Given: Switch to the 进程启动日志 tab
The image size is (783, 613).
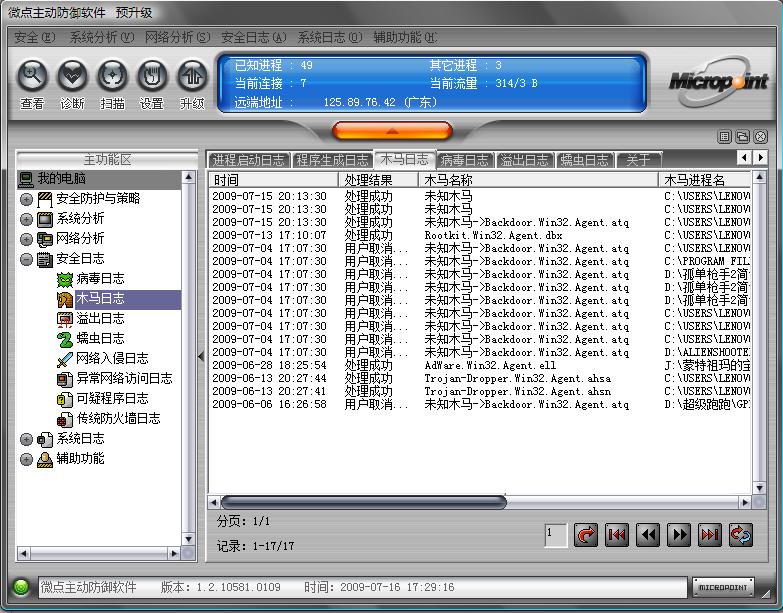Looking at the screenshot, I should 249,160.
